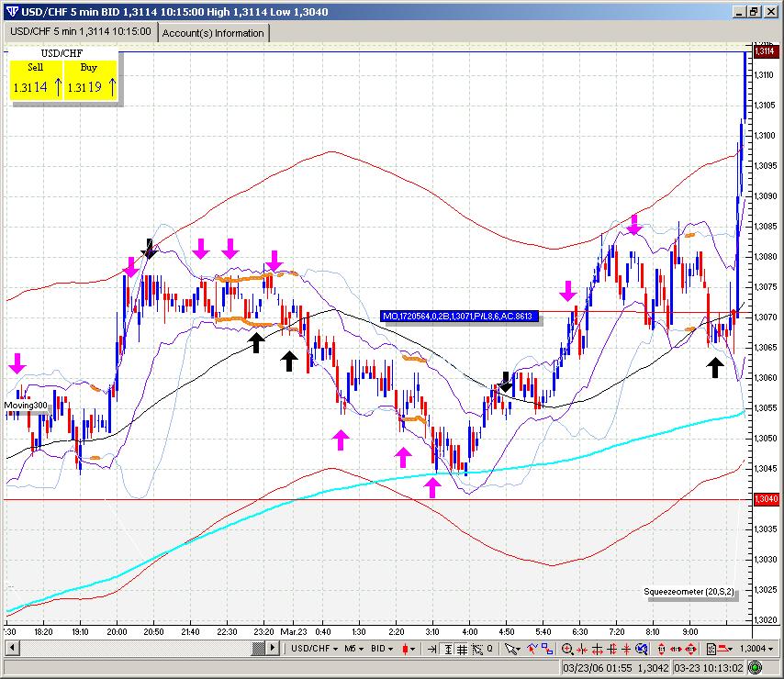This screenshot has height=679, width=784.
Task: Click the Q icon in the bottom toolbar
Action: pos(490,649)
